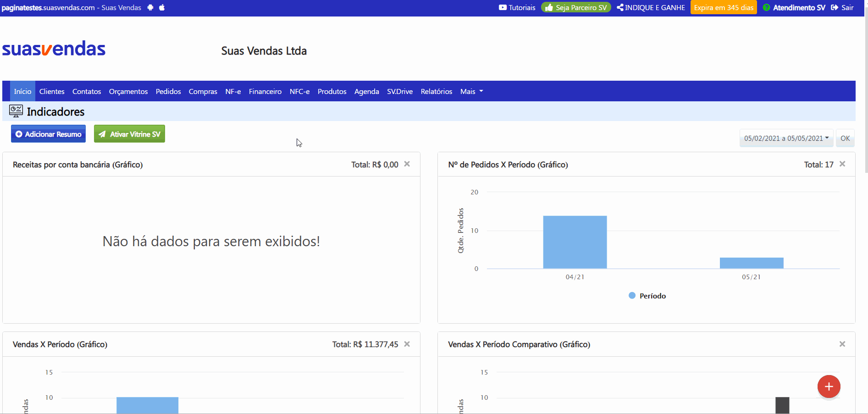Open the date range dropdown 05/02/2021 a 05/05/2021
Image resolution: width=868 pixels, height=414 pixels.
(786, 138)
